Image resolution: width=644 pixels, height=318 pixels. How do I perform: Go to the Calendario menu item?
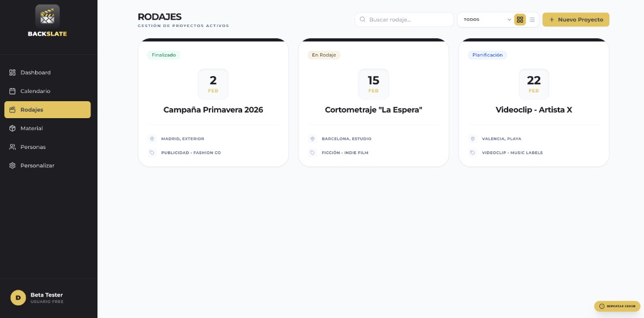35,91
